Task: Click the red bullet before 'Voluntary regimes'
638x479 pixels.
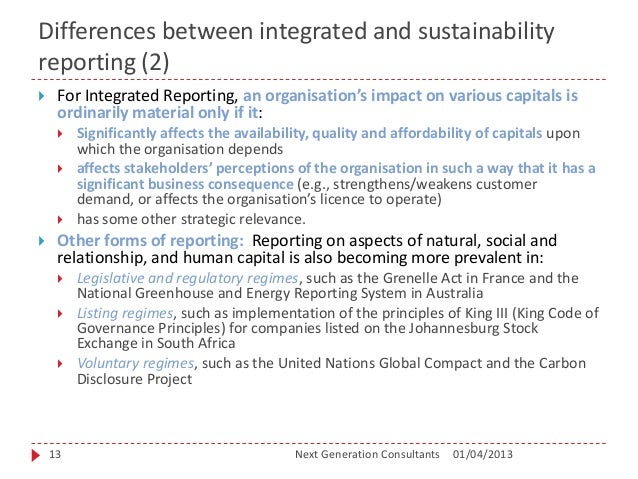Action: click(60, 363)
